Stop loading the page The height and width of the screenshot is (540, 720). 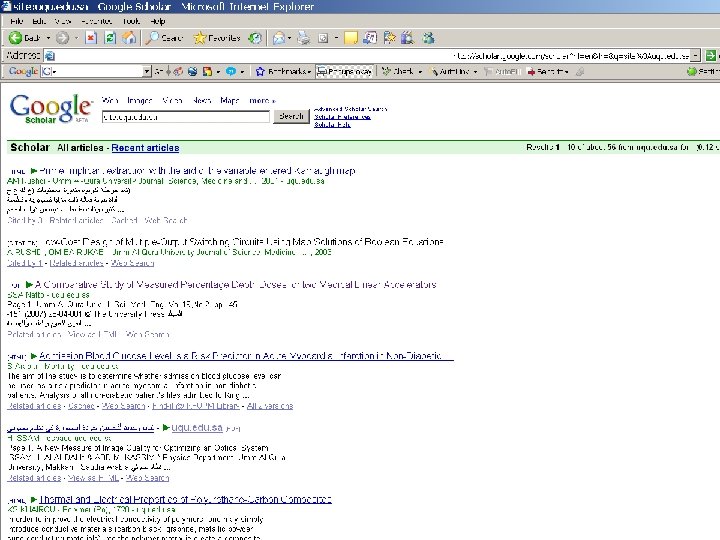pyautogui.click(x=91, y=38)
